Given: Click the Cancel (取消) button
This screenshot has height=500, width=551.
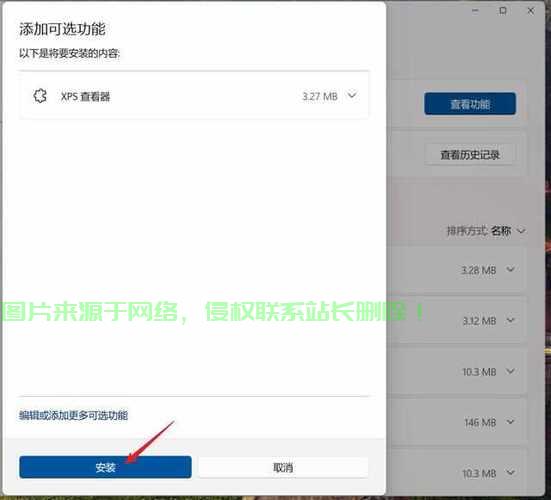Looking at the screenshot, I should [283, 467].
